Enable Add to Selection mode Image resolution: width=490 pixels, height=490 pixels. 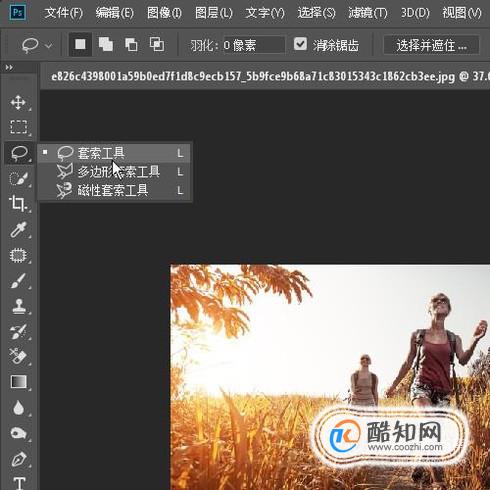pos(106,44)
